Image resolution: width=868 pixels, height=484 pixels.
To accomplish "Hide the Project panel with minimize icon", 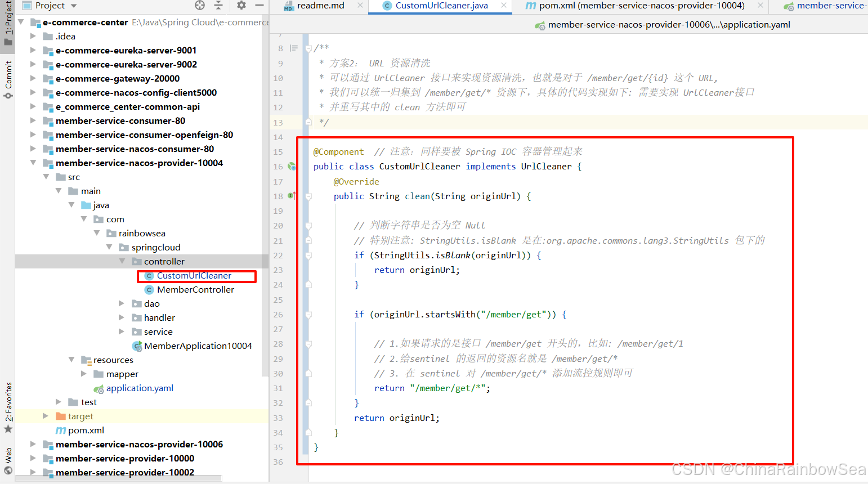I will click(x=259, y=6).
